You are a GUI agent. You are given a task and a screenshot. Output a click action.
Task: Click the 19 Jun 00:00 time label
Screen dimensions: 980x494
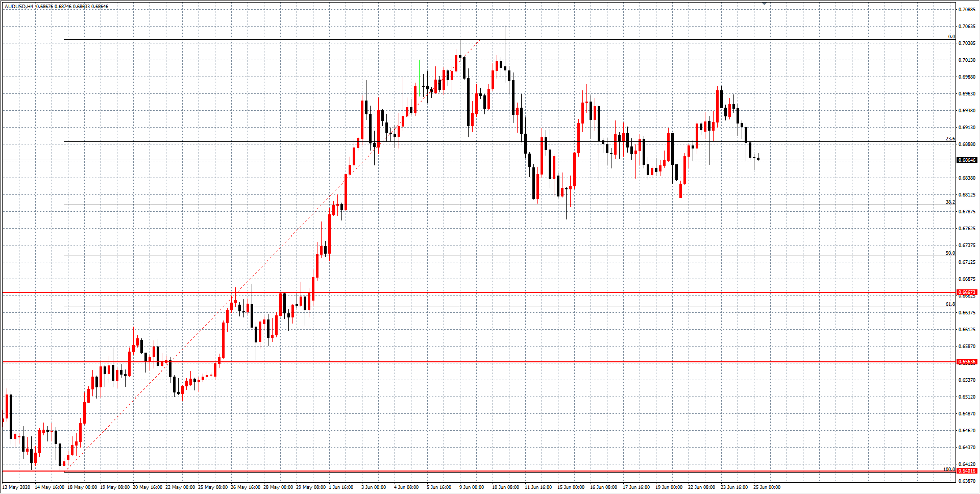[x=669, y=487]
